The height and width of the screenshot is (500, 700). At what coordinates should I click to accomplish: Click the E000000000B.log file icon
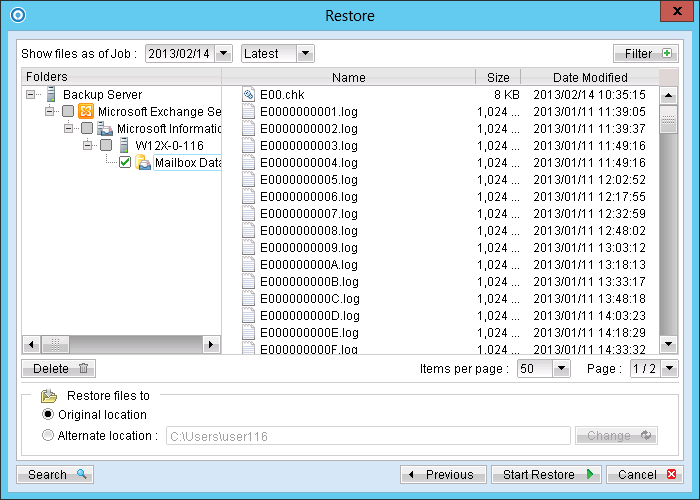(249, 281)
